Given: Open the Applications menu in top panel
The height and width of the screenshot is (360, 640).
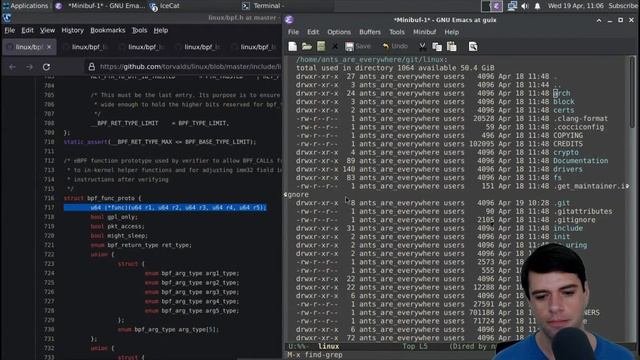Looking at the screenshot, I should pos(25,6).
